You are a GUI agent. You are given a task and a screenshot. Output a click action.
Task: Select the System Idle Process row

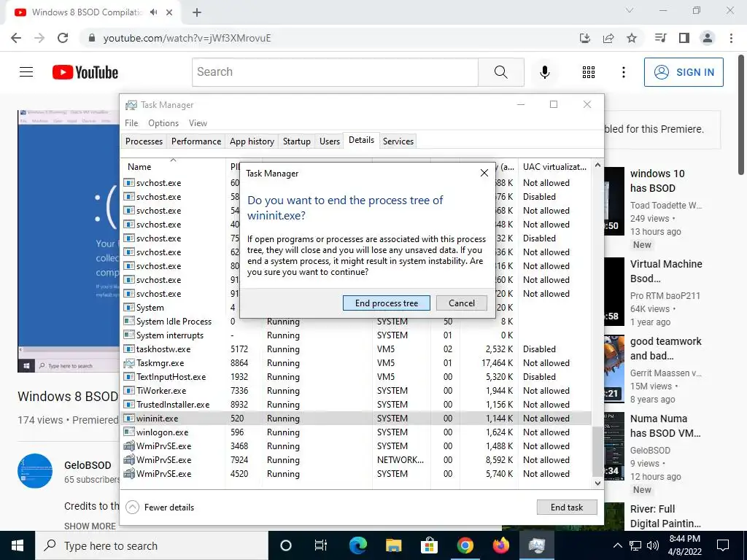click(356, 322)
